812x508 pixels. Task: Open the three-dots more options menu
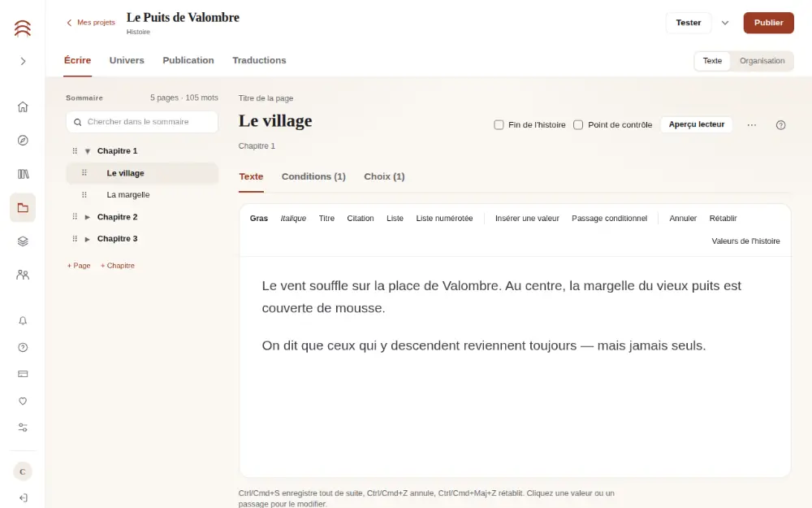(x=751, y=125)
